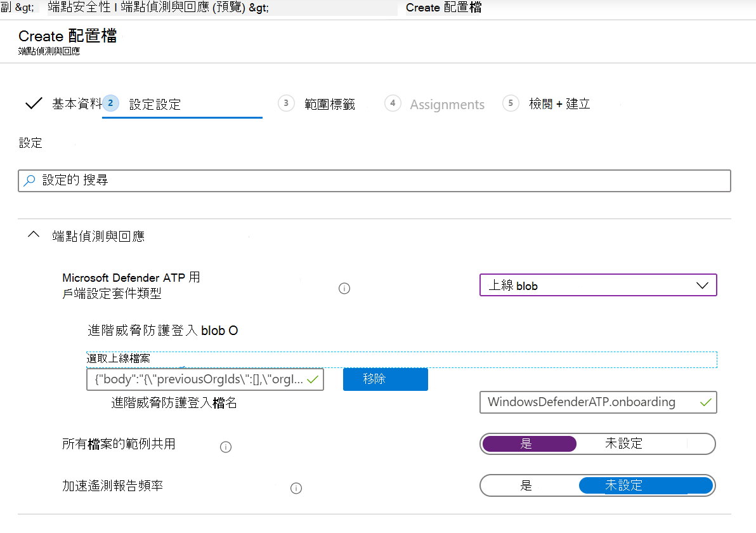This screenshot has width=756, height=533.
Task: Click the 端點偵測與回應 subtitle under Create 配置檔
Action: (49, 51)
